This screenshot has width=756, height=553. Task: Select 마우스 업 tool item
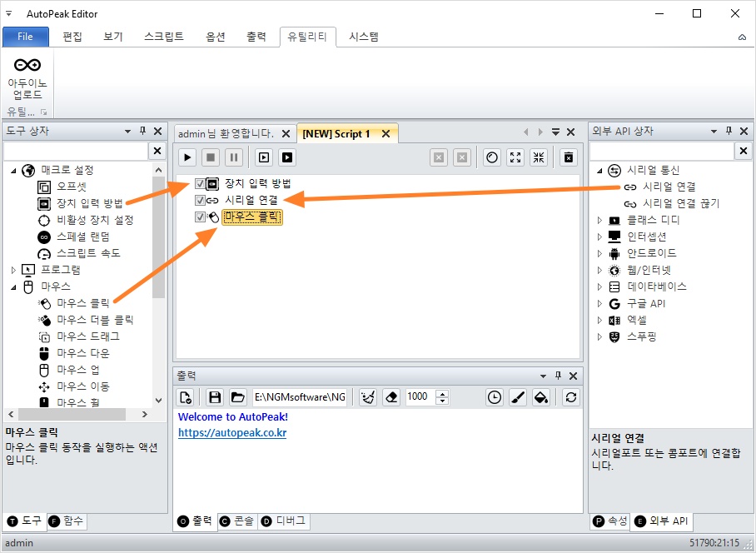tap(77, 370)
